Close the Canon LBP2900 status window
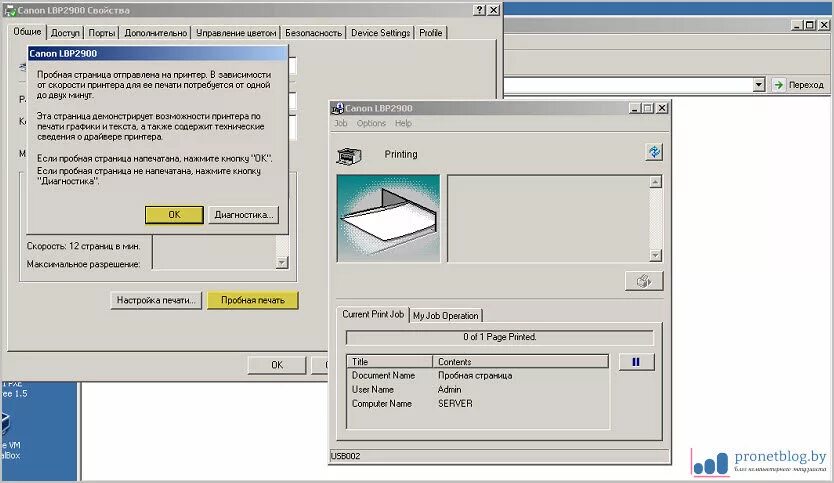This screenshot has height=483, width=834. click(x=662, y=108)
